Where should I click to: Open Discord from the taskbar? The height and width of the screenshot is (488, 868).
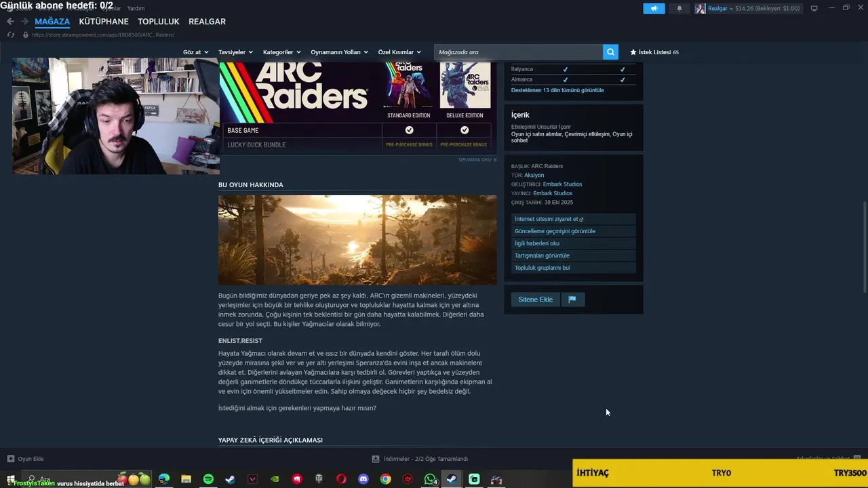pos(363,479)
